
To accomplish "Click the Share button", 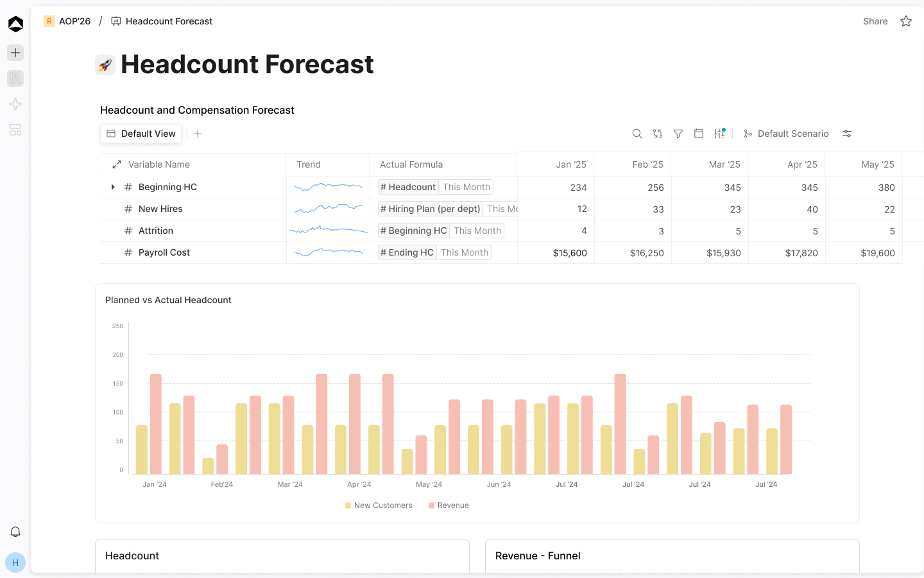I will 875,21.
